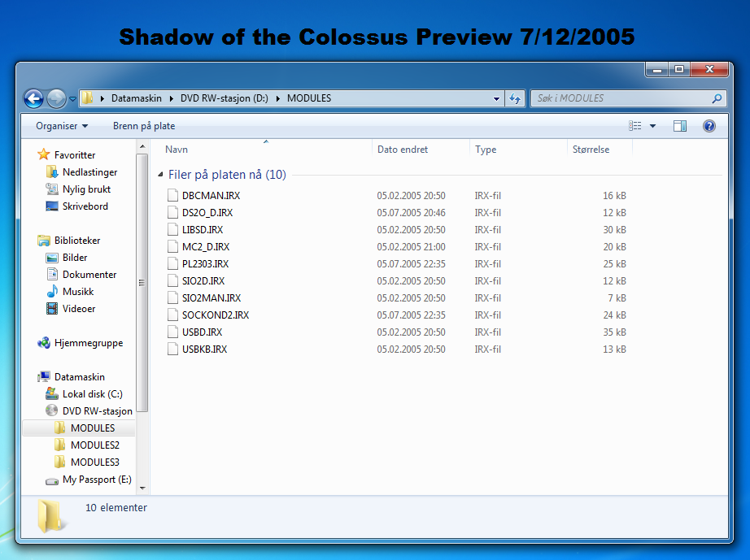Open the Videoer library
Viewport: 750px width, 560px height.
78,309
